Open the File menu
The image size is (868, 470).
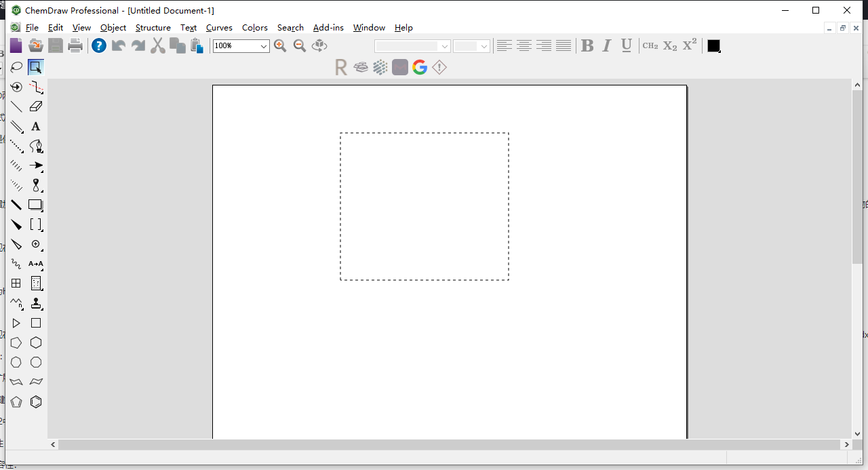32,28
